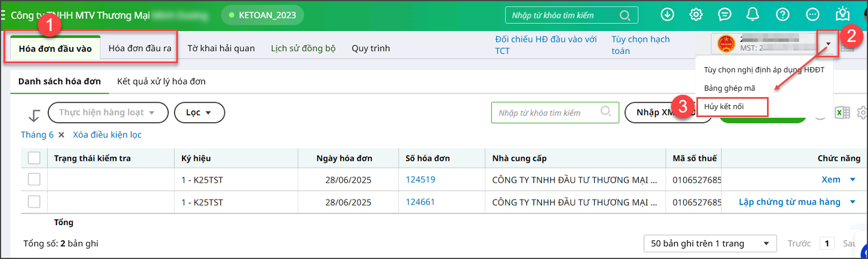This screenshot has height=259, width=868.
Task: Tick the select-all checkbox in table header
Action: [x=34, y=158]
